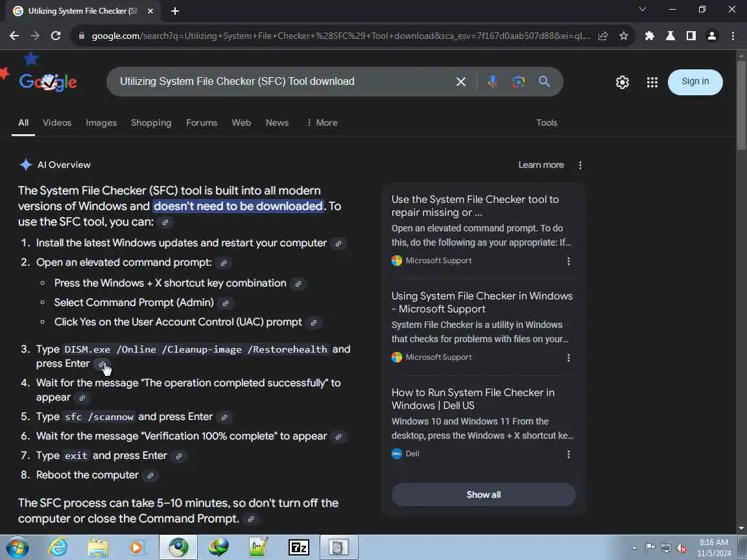747x560 pixels.
Task: Open Windows Media Player from taskbar
Action: pos(137,548)
